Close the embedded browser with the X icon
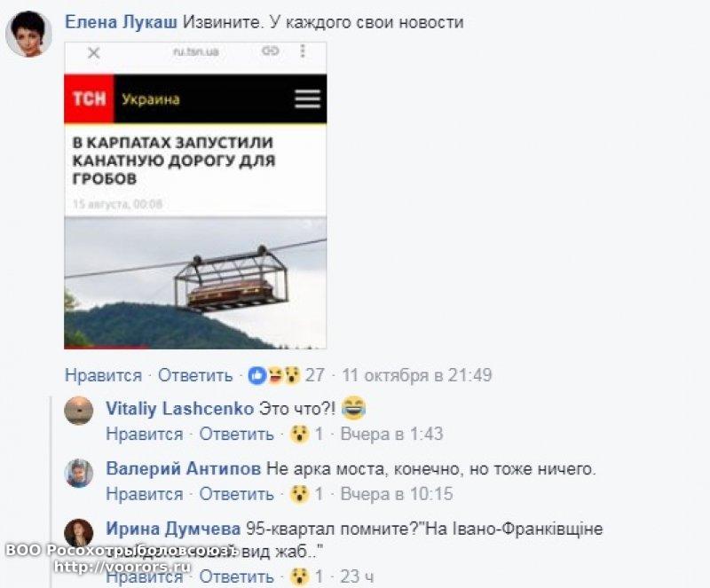710x588 pixels. coord(94,53)
